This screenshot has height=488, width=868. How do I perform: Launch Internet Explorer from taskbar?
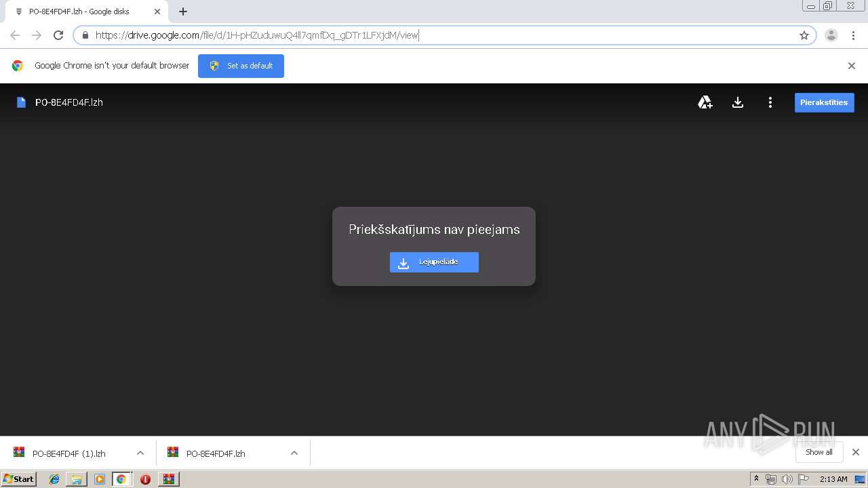[54, 479]
